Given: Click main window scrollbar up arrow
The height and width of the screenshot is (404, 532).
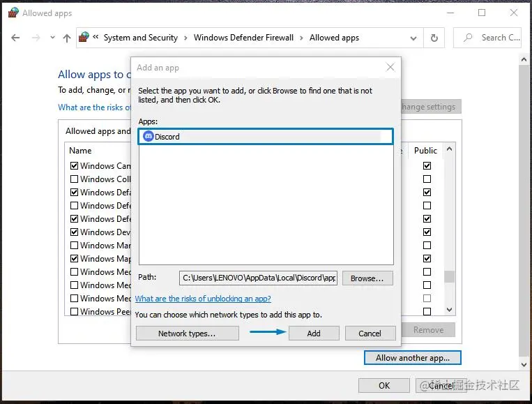Looking at the screenshot, I should pyautogui.click(x=524, y=59).
